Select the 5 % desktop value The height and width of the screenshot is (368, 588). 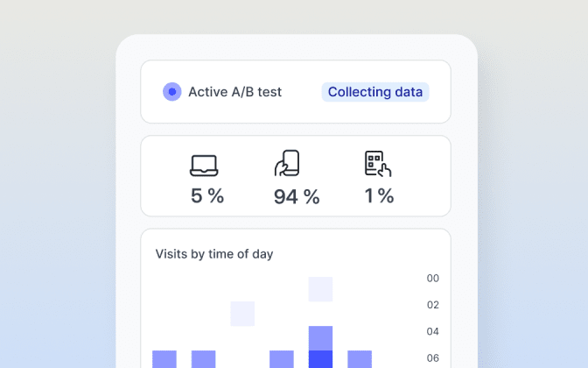(x=207, y=196)
